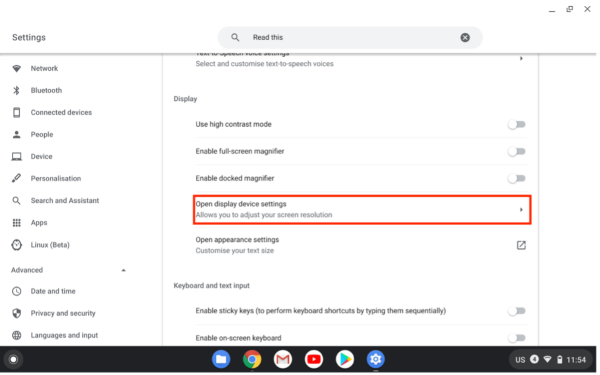This screenshot has width=600, height=375.
Task: Click the grid icon beside Apps
Action: (x=16, y=223)
